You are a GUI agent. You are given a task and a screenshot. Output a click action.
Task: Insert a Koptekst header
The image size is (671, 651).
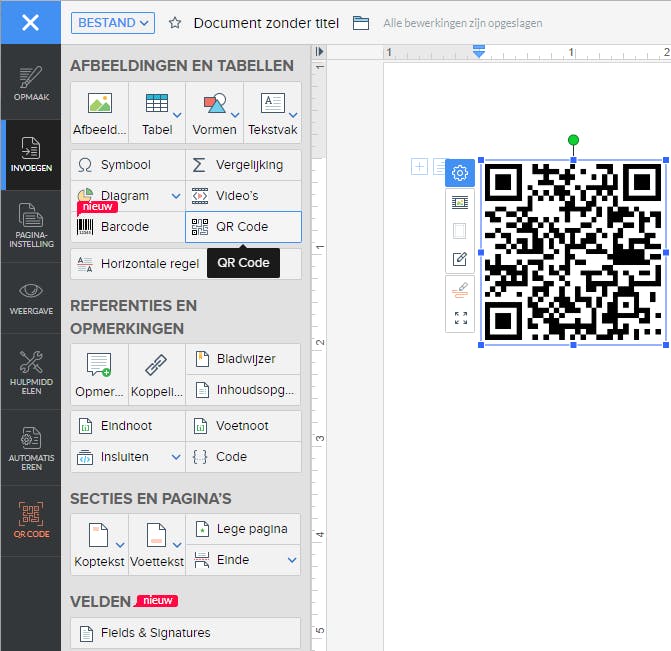point(99,544)
